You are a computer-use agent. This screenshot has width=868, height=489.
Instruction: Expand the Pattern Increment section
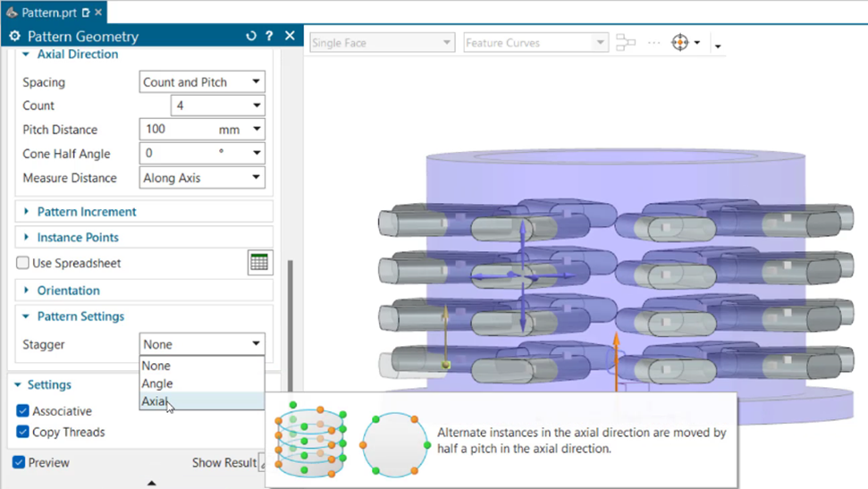point(87,212)
